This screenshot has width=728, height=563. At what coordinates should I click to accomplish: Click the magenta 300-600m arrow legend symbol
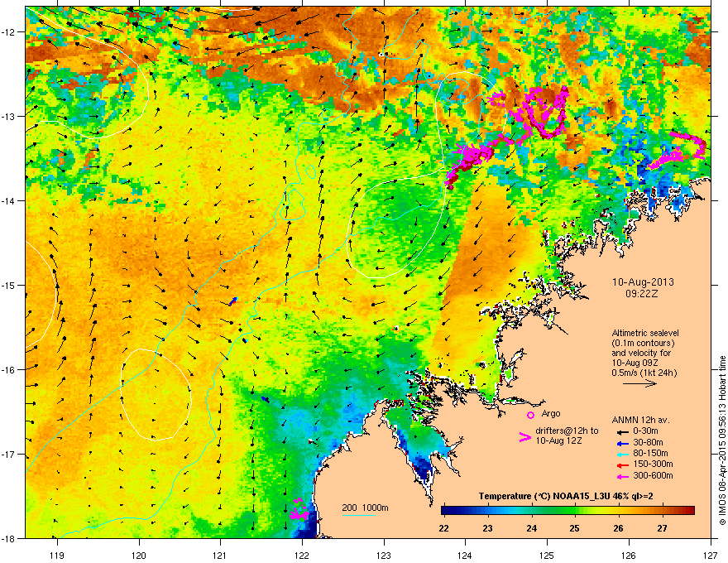(623, 477)
